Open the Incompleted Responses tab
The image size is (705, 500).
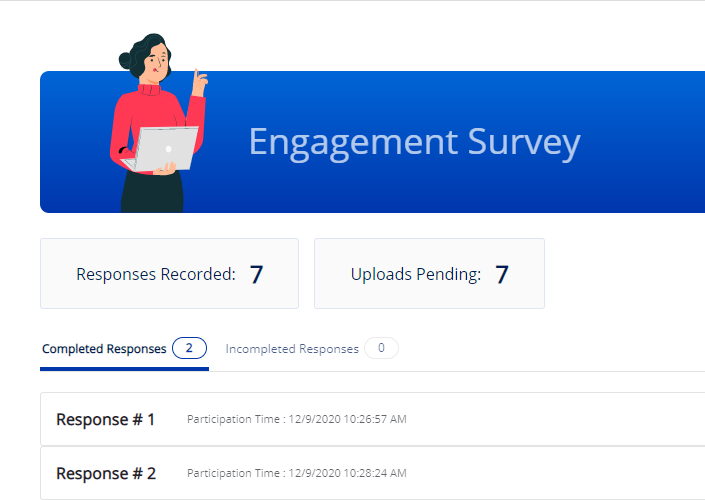click(292, 349)
